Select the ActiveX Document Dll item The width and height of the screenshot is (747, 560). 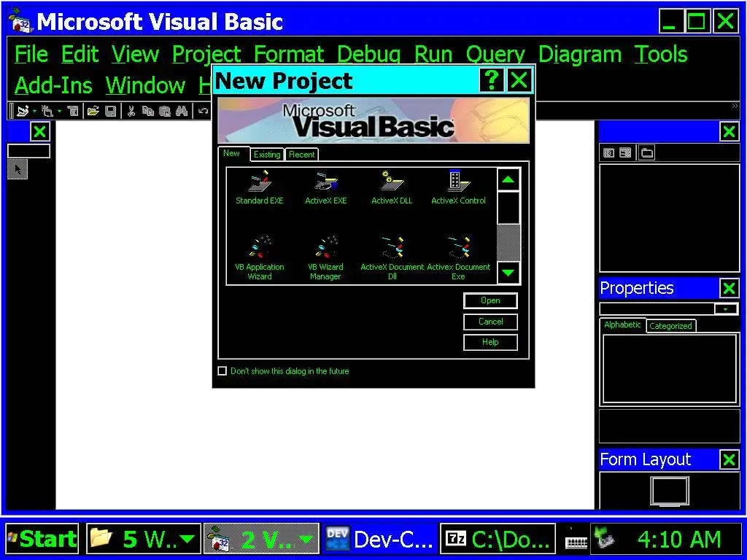(392, 257)
